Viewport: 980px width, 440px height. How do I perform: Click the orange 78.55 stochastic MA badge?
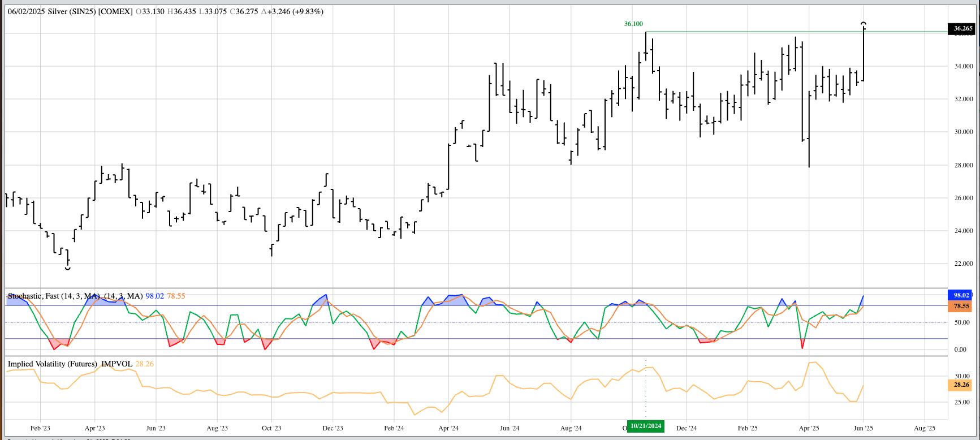pos(961,306)
